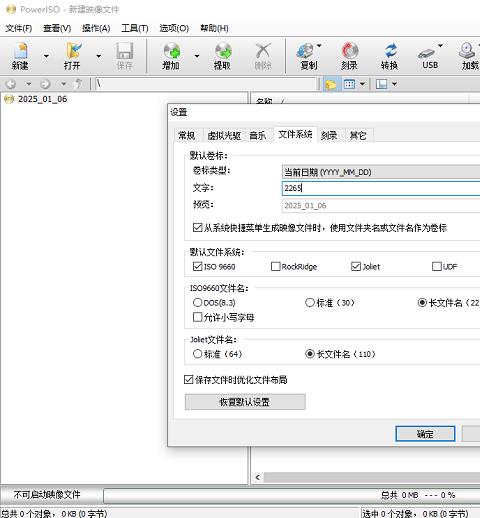Click the Copy (复制) toolbar icon
This screenshot has height=518, width=480.
[308, 56]
